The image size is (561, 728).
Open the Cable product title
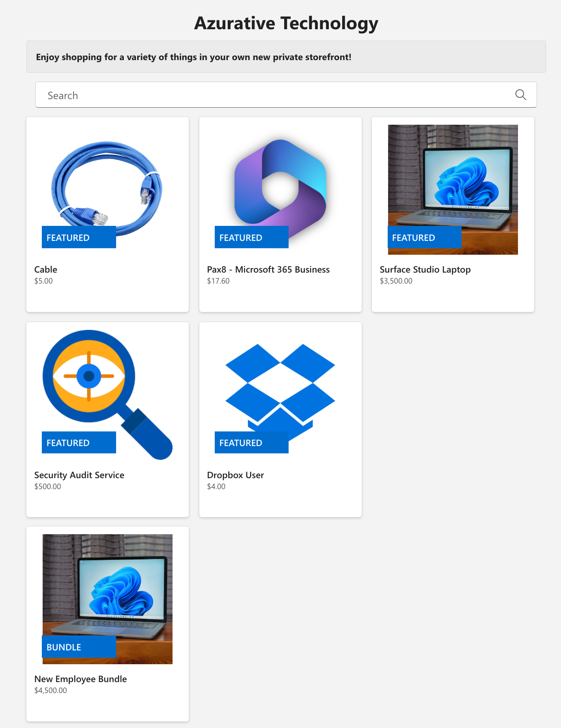point(46,269)
